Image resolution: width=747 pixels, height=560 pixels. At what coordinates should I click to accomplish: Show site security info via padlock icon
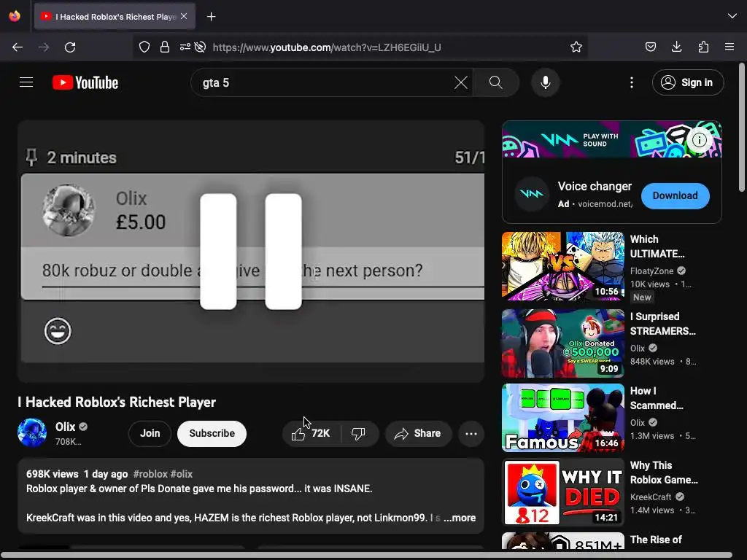coord(165,47)
